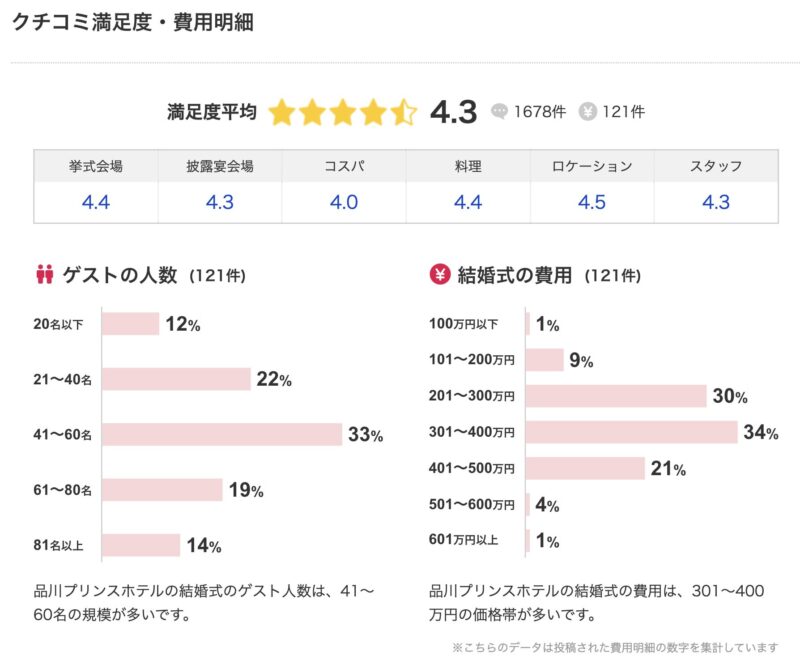The height and width of the screenshot is (664, 800).
Task: Click the 61〜80名 guest bar
Action: pyautogui.click(x=161, y=490)
